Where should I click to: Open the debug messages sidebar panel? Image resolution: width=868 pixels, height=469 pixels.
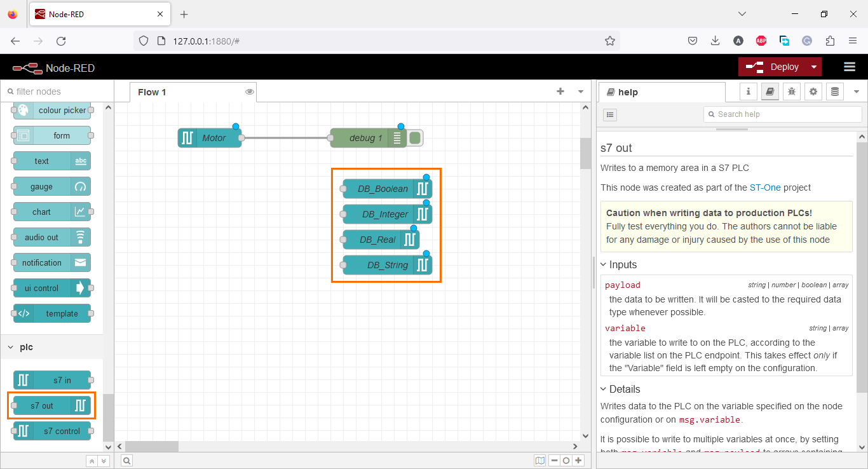(791, 92)
